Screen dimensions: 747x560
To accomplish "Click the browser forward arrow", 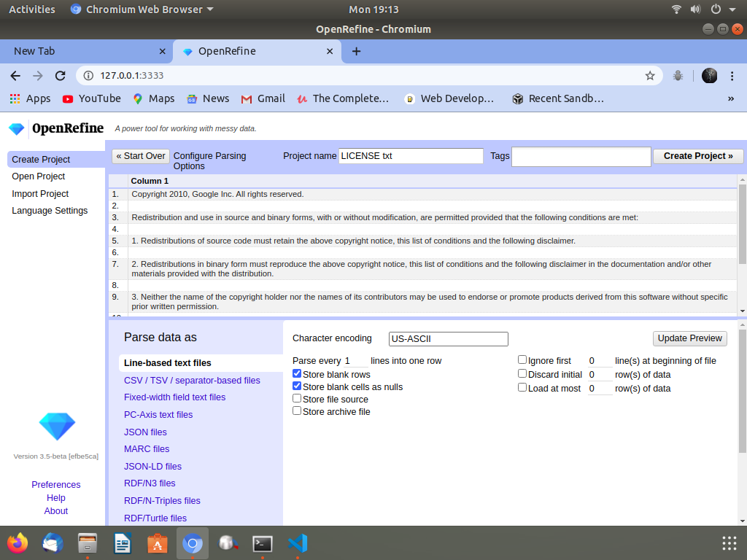I will [38, 76].
